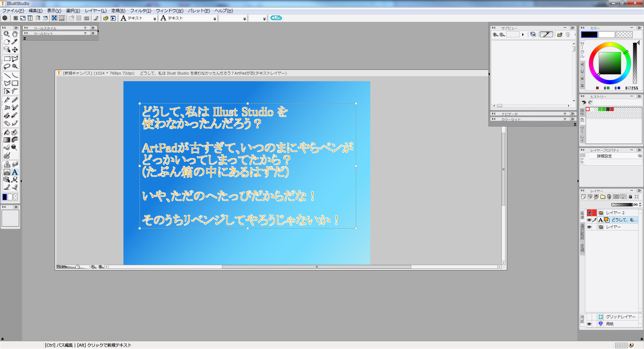
Task: Click the new layer icon in Layer panel
Action: coord(584,197)
